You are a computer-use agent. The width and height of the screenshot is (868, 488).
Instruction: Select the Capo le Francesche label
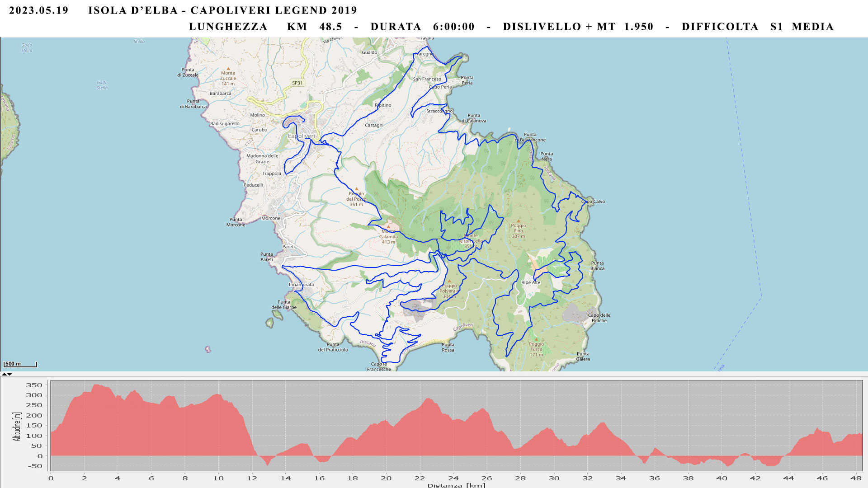click(379, 366)
